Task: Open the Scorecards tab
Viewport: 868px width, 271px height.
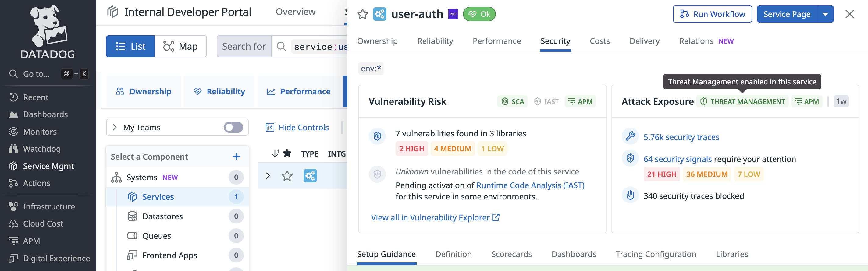Action: (x=511, y=254)
